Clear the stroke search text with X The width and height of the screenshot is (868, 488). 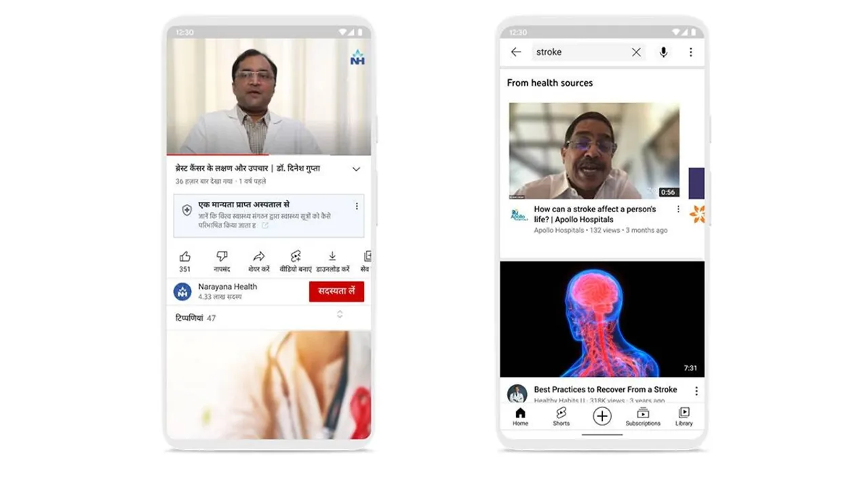click(636, 52)
